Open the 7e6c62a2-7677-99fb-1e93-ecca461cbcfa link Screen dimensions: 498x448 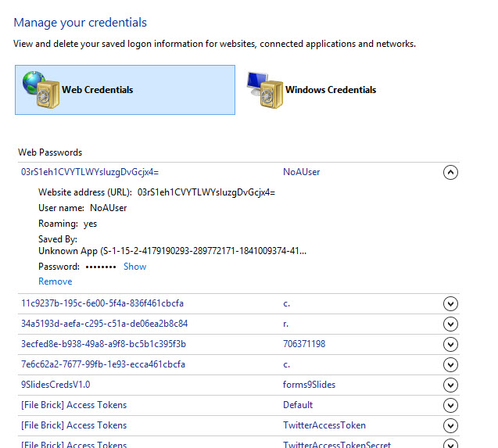(x=103, y=364)
